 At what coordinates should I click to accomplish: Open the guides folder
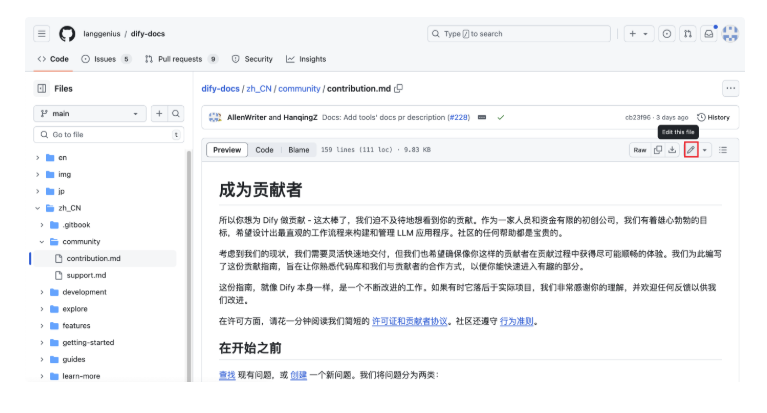point(73,359)
